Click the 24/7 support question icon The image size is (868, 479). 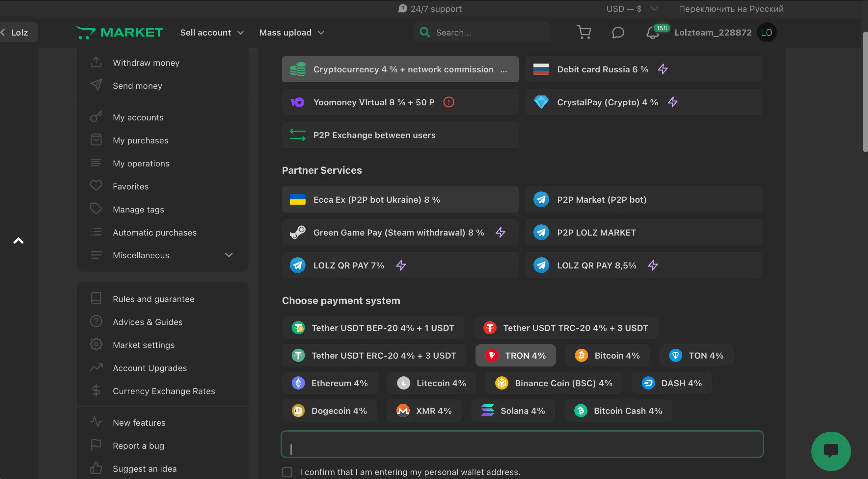[x=402, y=9]
